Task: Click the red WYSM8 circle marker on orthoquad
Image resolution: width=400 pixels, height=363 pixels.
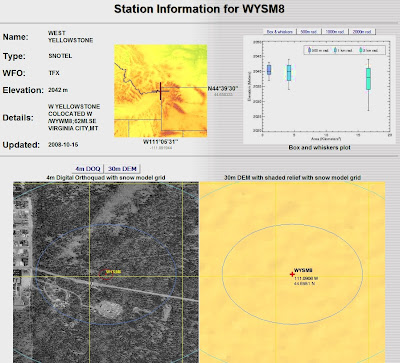Action: pos(105,274)
